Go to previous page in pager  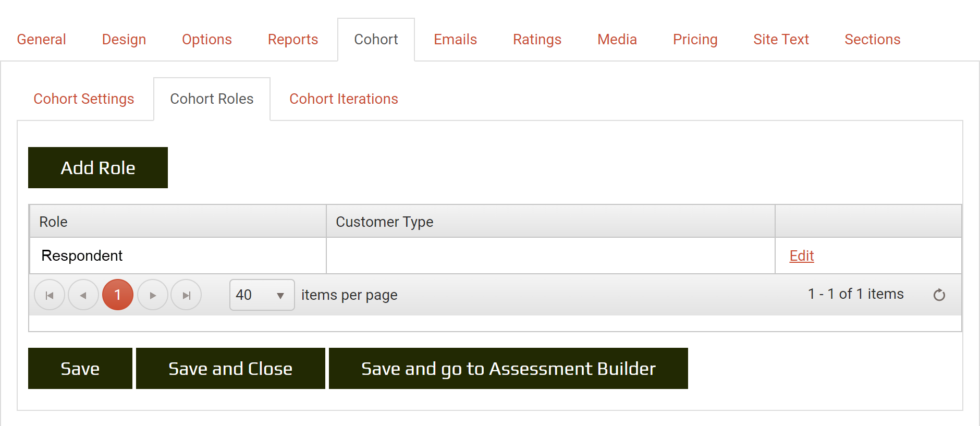click(x=83, y=295)
